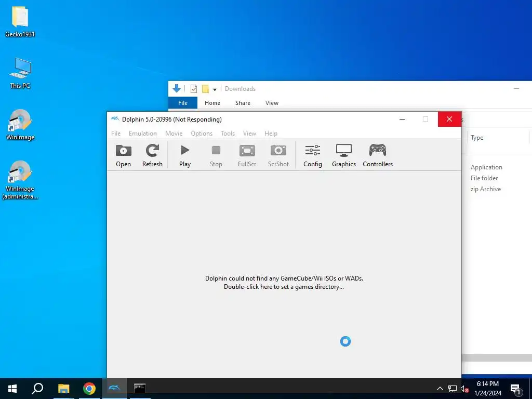Open the Emulation menu
This screenshot has height=399, width=532.
tap(142, 134)
